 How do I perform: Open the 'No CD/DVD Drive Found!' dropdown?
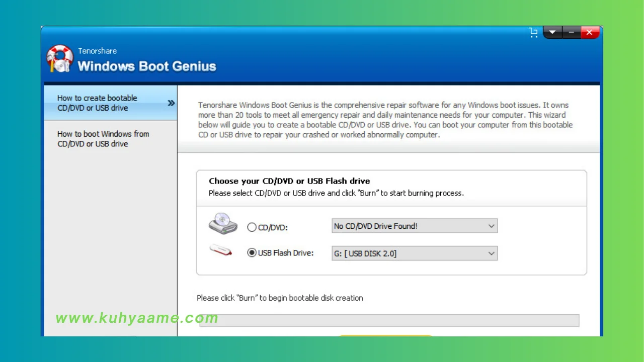click(x=415, y=226)
